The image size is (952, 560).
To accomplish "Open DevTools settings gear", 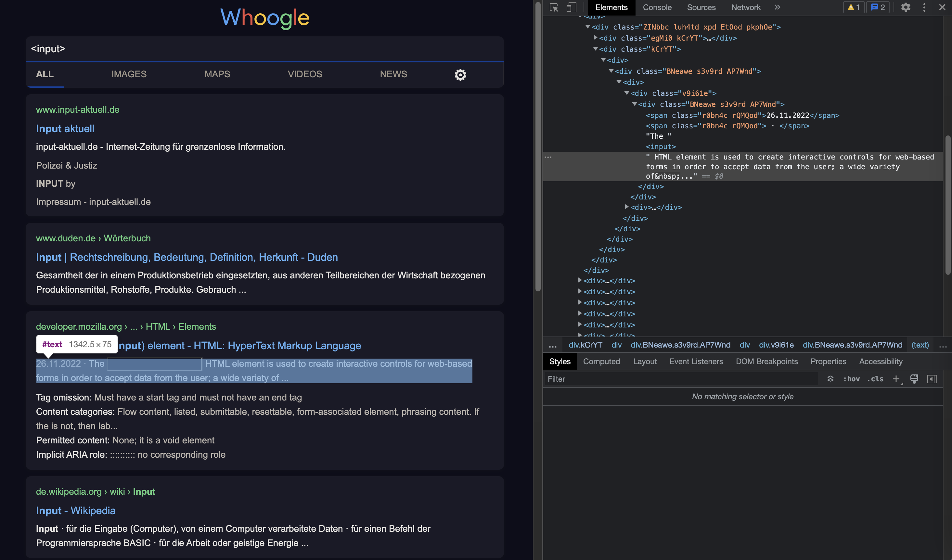I will tap(906, 7).
